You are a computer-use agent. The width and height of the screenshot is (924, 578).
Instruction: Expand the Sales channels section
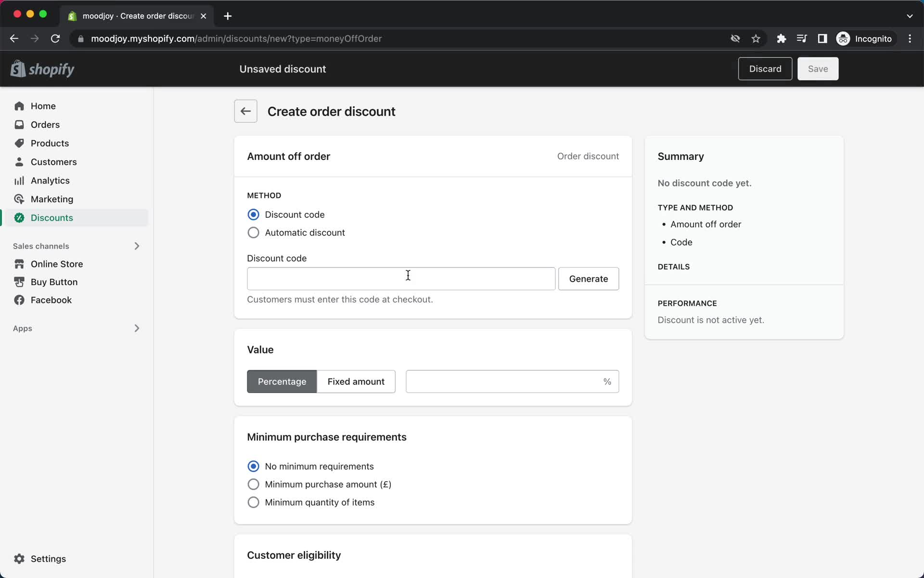[136, 246]
